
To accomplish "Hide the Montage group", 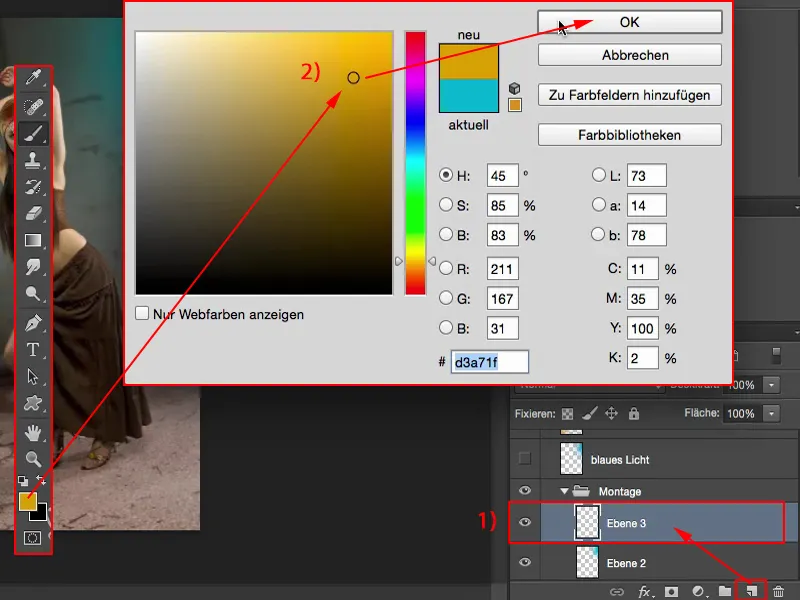I will point(524,490).
